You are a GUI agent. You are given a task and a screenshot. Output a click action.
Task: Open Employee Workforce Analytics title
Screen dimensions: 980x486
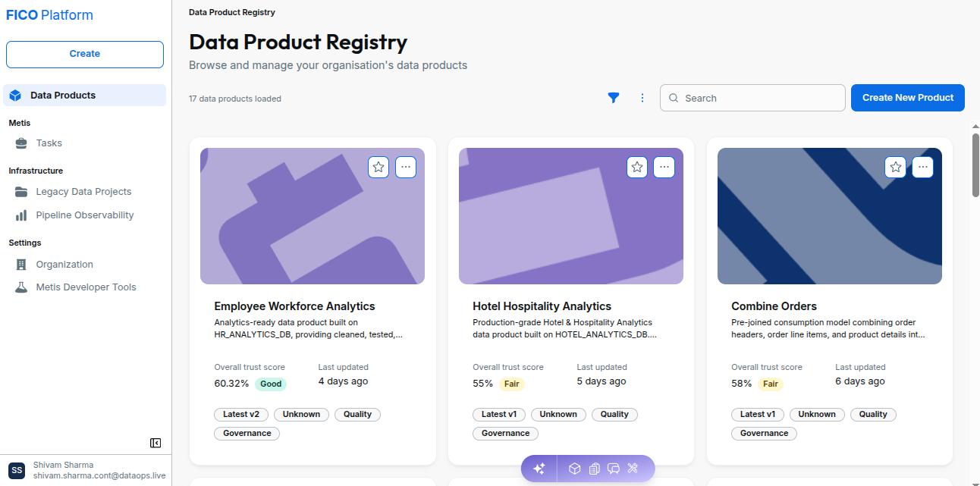(294, 306)
